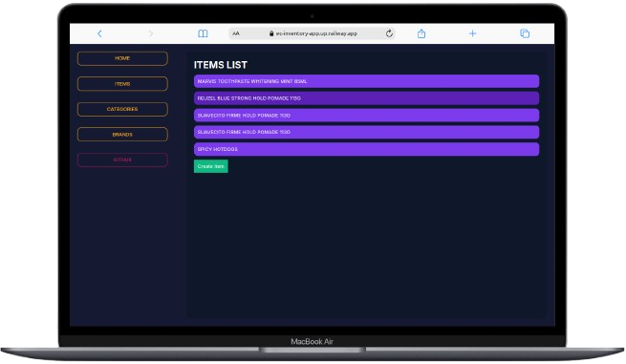The width and height of the screenshot is (626, 364).
Task: Open Marvis Toothpaste Whitening Mint item
Action: click(366, 81)
